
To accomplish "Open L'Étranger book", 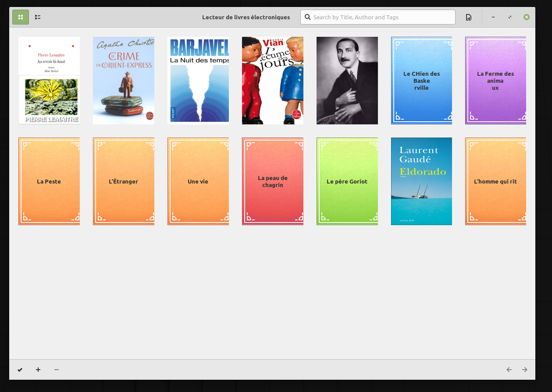I will (124, 181).
